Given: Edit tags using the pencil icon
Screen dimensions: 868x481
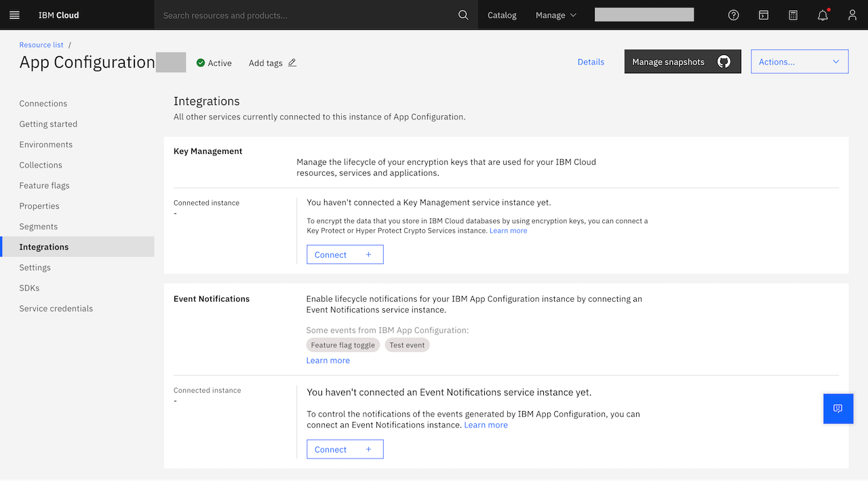Looking at the screenshot, I should pyautogui.click(x=293, y=62).
